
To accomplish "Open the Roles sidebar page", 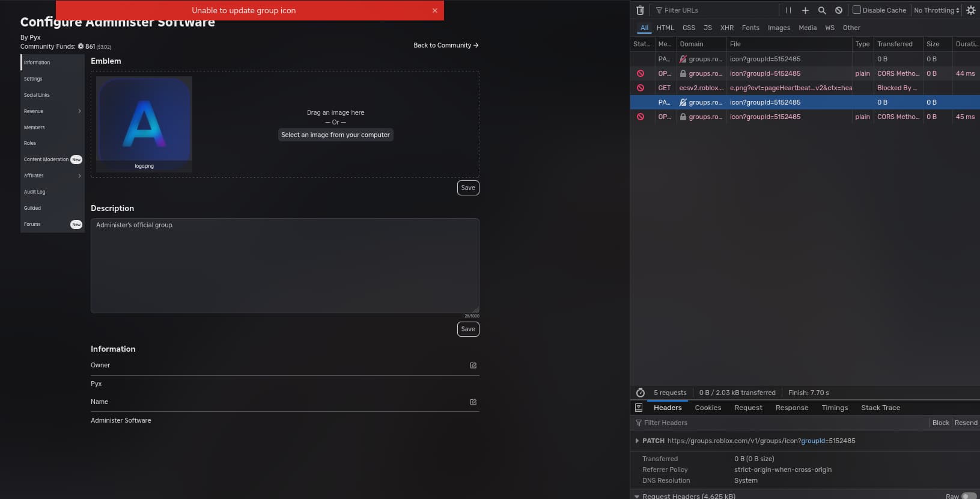I will coord(52,143).
